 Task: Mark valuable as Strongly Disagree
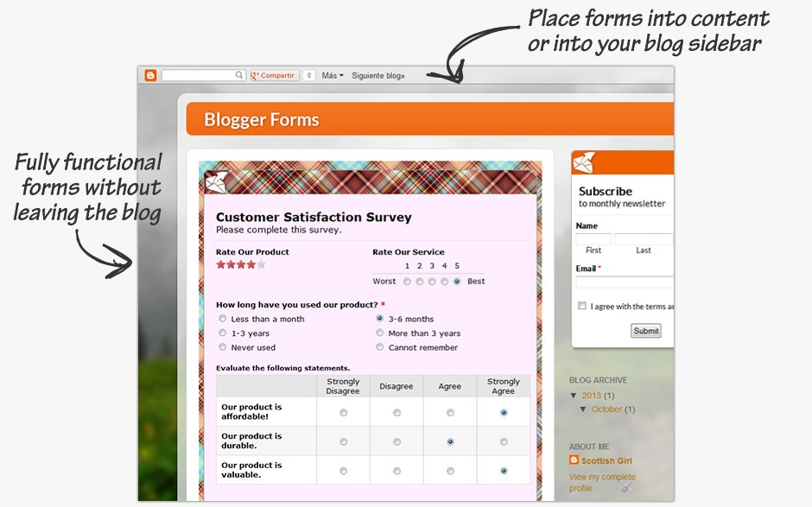coord(343,471)
